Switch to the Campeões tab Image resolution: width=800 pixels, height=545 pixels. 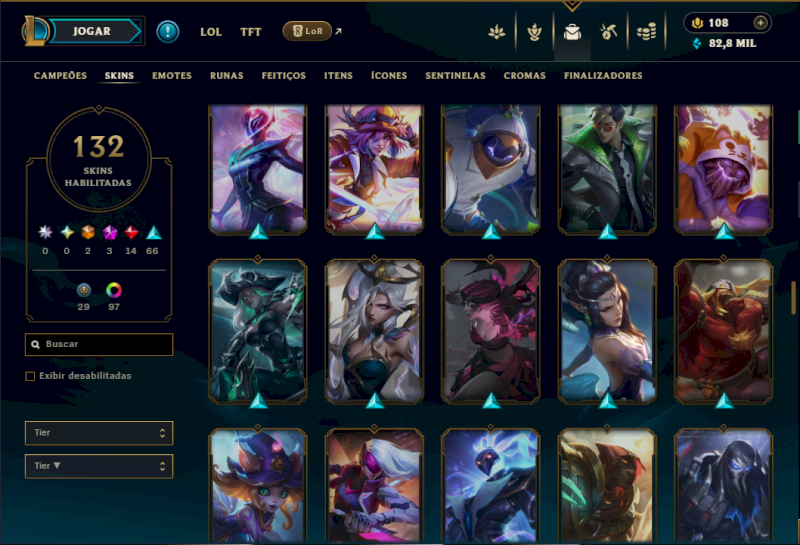click(x=60, y=76)
